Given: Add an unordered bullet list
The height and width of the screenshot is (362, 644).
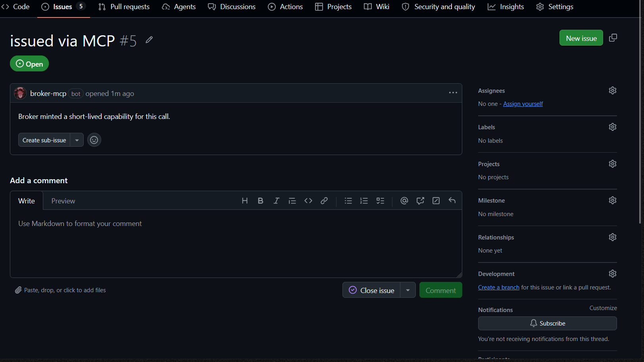Looking at the screenshot, I should 348,201.
